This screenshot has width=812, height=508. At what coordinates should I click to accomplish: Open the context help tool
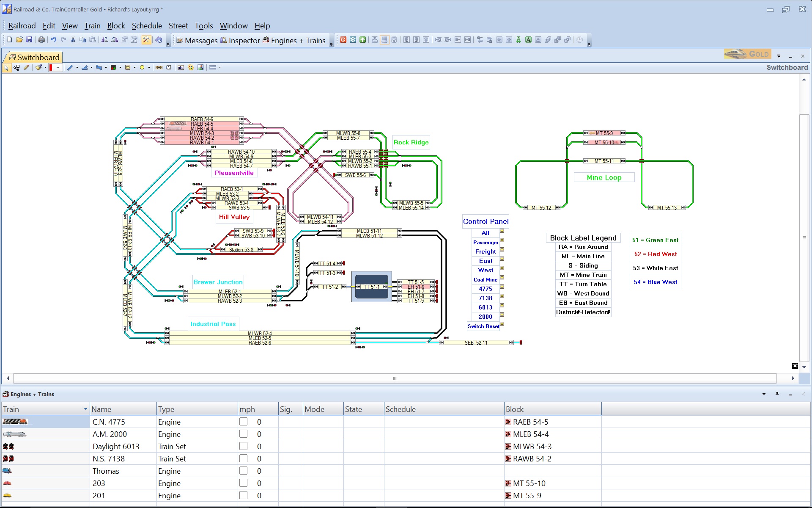click(159, 40)
